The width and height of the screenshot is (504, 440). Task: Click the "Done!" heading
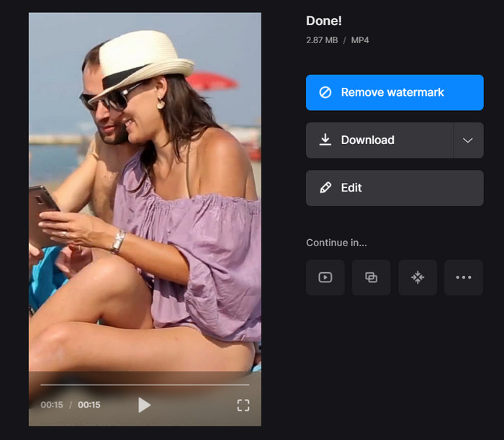pos(323,21)
